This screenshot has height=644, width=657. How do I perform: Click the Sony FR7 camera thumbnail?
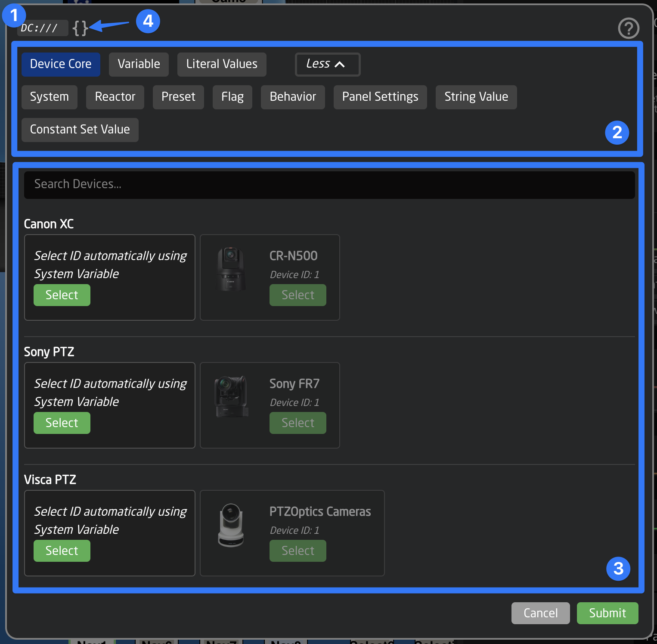click(232, 396)
